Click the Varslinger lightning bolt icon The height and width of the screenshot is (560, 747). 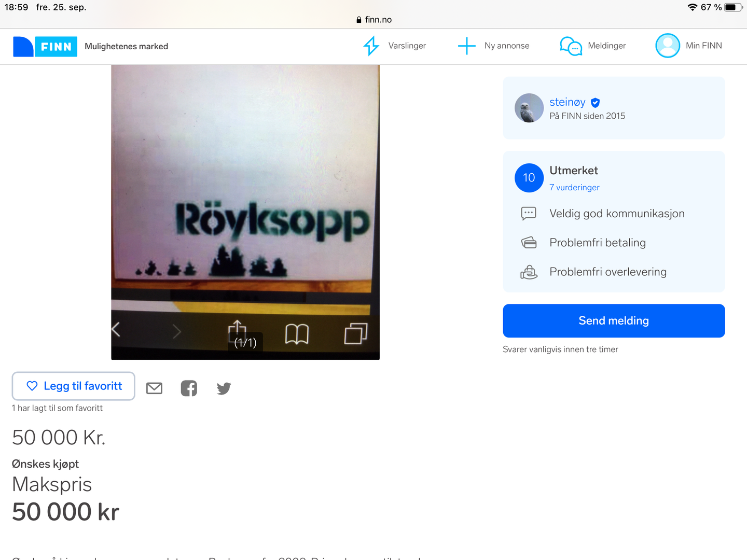(x=371, y=46)
